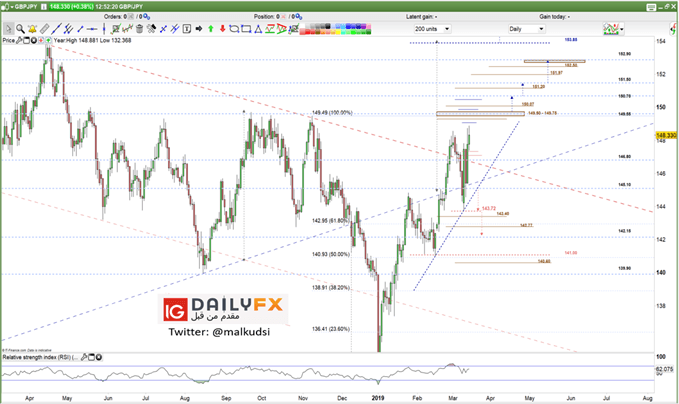This screenshot has width=679, height=404.
Task: Select the ellipse drawing tool
Action: click(x=234, y=29)
